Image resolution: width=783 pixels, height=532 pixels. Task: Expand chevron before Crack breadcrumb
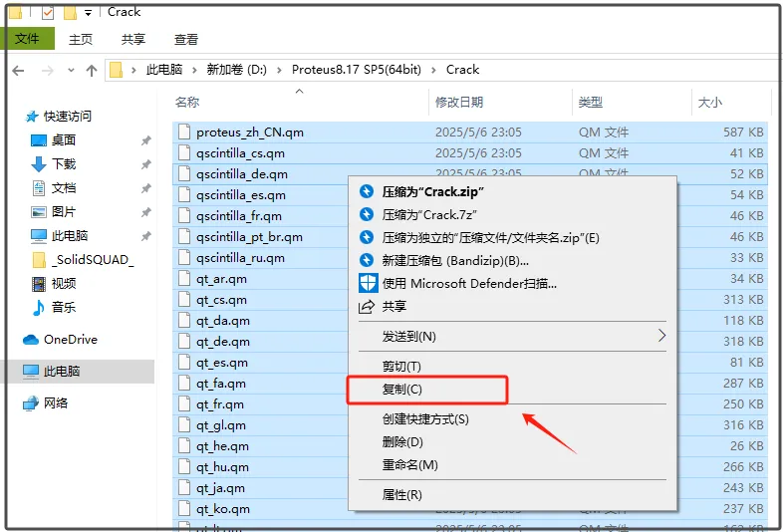coord(433,70)
